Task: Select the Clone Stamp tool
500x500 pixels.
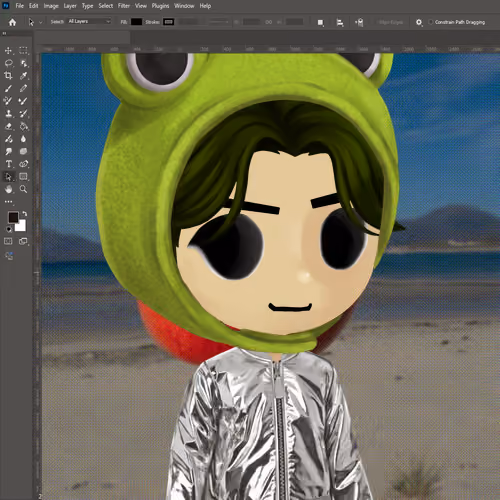Action: (8, 114)
